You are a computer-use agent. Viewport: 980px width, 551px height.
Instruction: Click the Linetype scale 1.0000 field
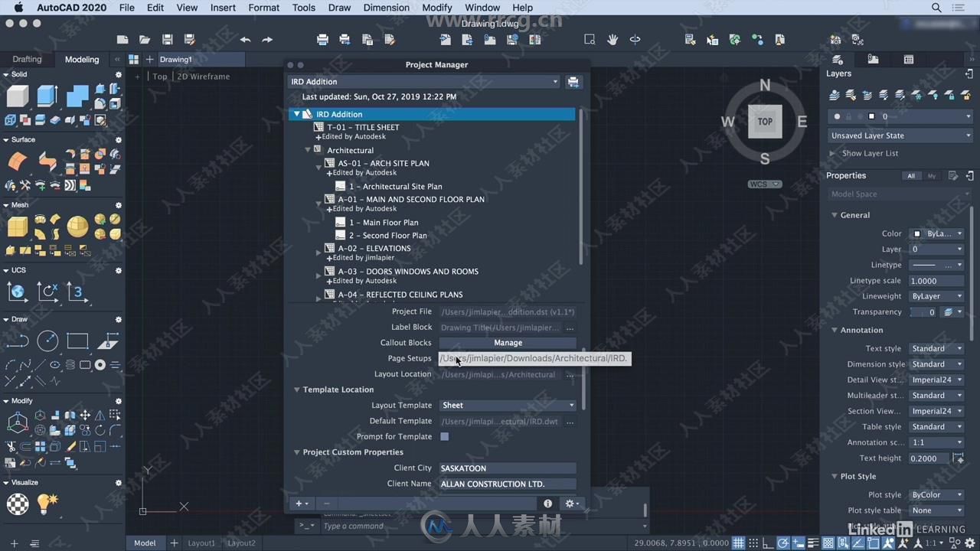(x=936, y=281)
